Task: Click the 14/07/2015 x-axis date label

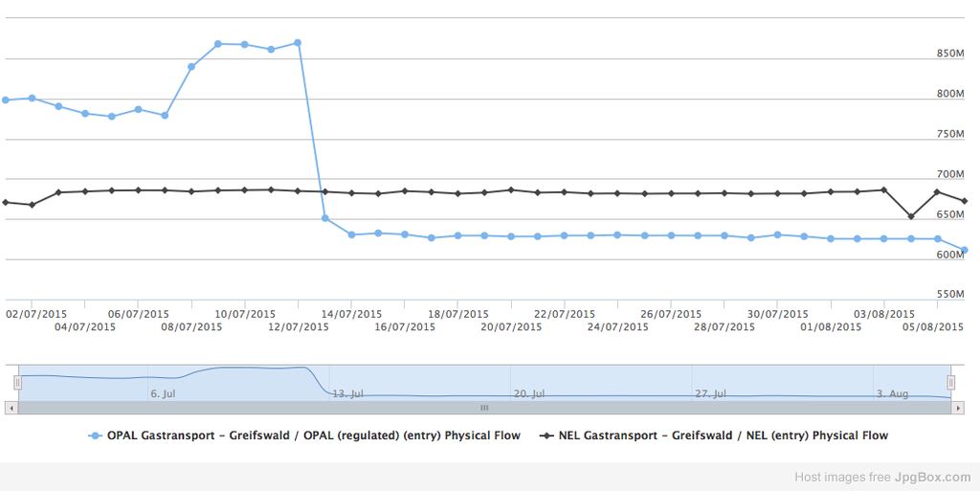Action: [x=351, y=314]
